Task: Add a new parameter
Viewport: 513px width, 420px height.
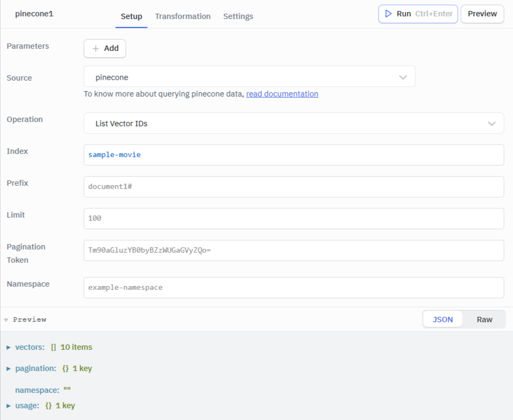Action: [x=105, y=48]
